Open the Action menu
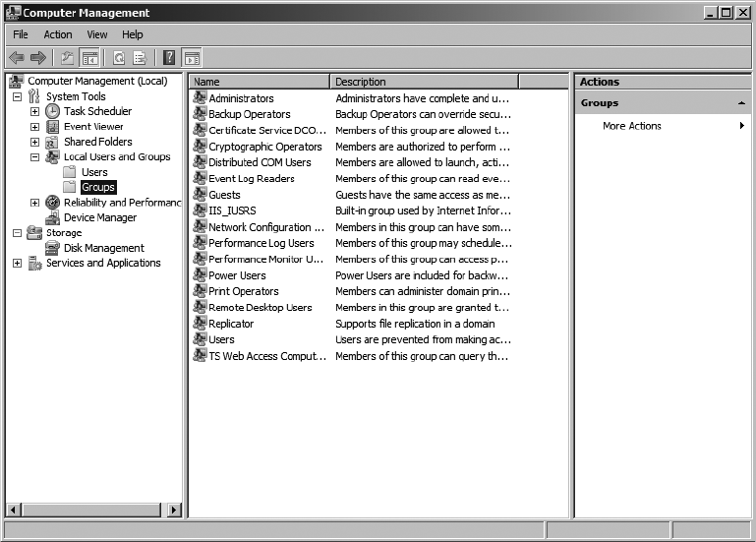The image size is (756, 542). pyautogui.click(x=58, y=34)
